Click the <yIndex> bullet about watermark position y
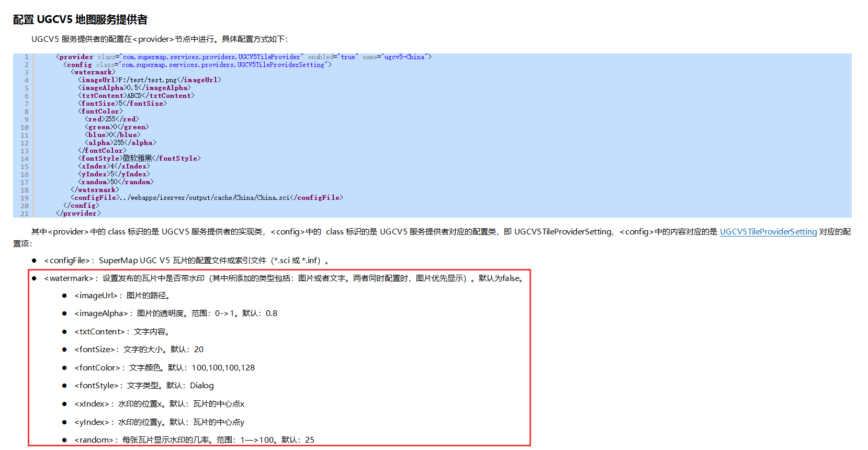Screen dimensions: 868x450 (x=159, y=422)
